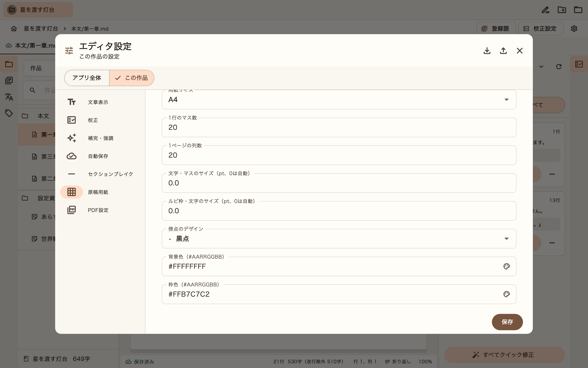The image size is (588, 368).
Task: Select the folder sidebar icon
Action: (9, 64)
